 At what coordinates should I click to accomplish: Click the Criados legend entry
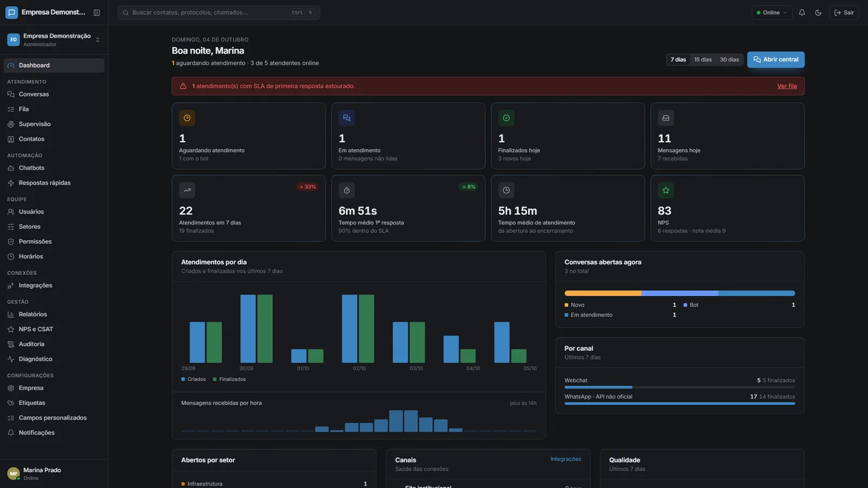coord(194,380)
